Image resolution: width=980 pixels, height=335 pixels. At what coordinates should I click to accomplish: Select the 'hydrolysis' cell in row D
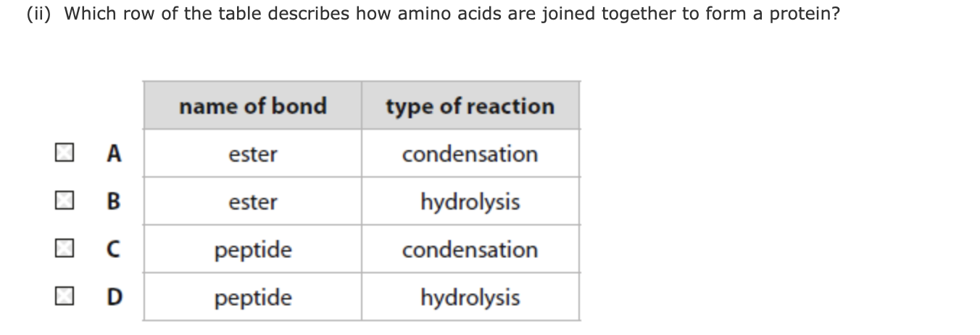[x=470, y=297]
